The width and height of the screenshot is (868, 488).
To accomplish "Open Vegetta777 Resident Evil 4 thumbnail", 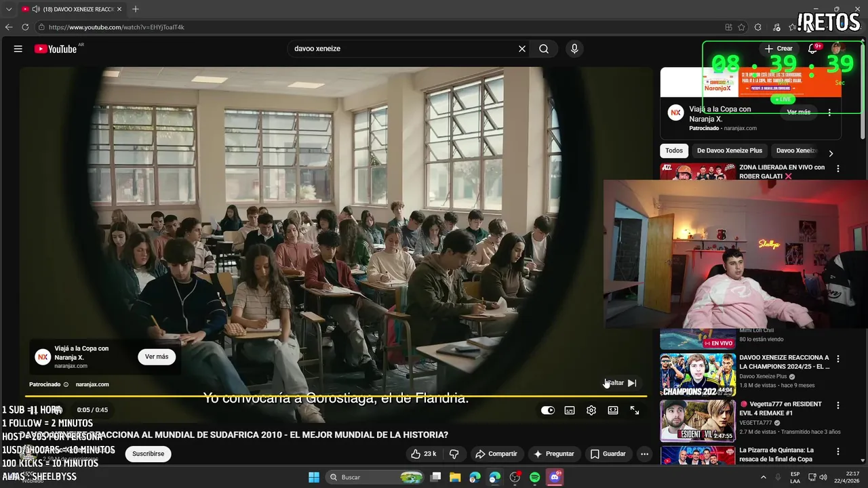I will [698, 421].
